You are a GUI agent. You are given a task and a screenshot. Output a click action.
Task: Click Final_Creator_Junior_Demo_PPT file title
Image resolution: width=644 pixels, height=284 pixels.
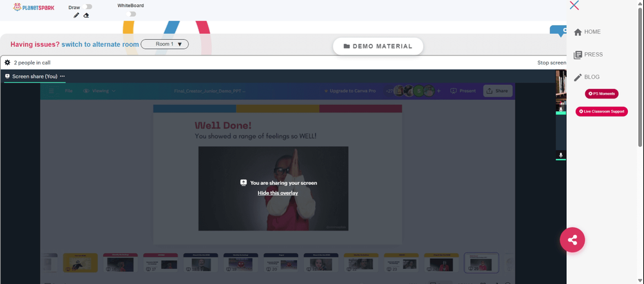coord(209,91)
